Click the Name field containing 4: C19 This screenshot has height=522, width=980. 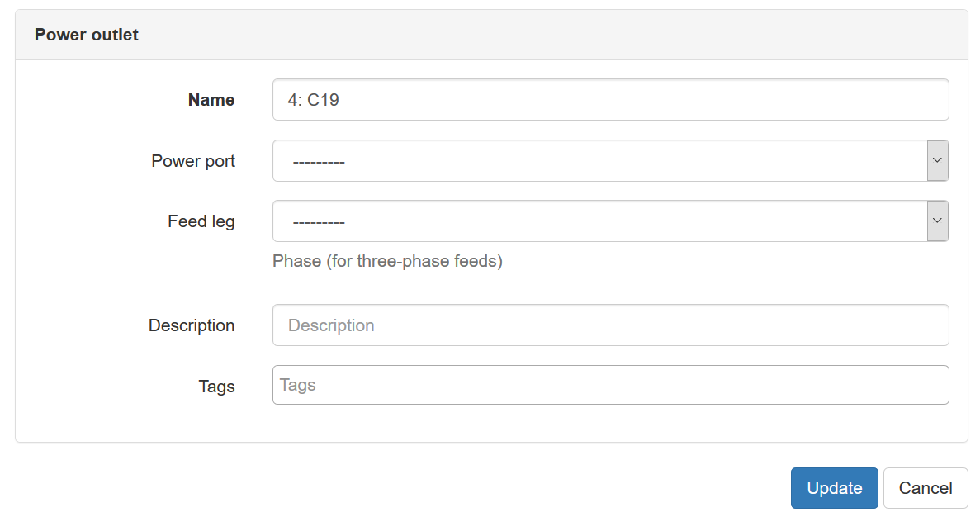tap(610, 100)
